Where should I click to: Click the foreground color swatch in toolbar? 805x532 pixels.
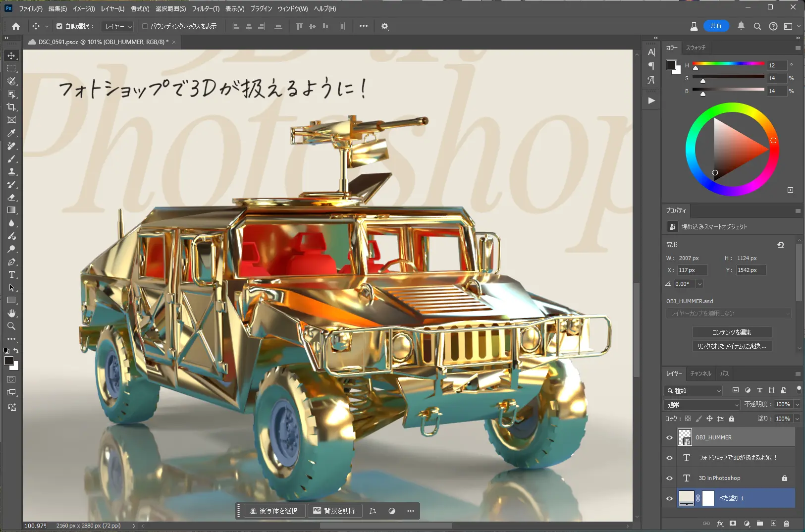pyautogui.click(x=9, y=361)
